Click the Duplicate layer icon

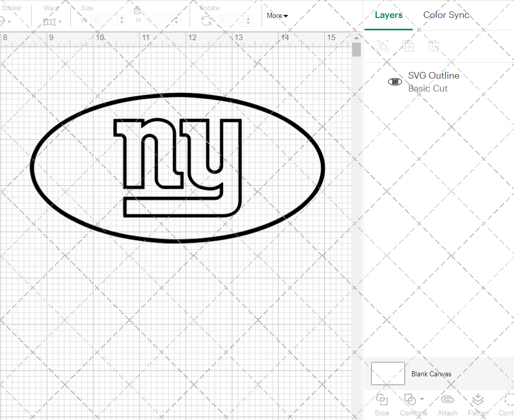coord(408,46)
